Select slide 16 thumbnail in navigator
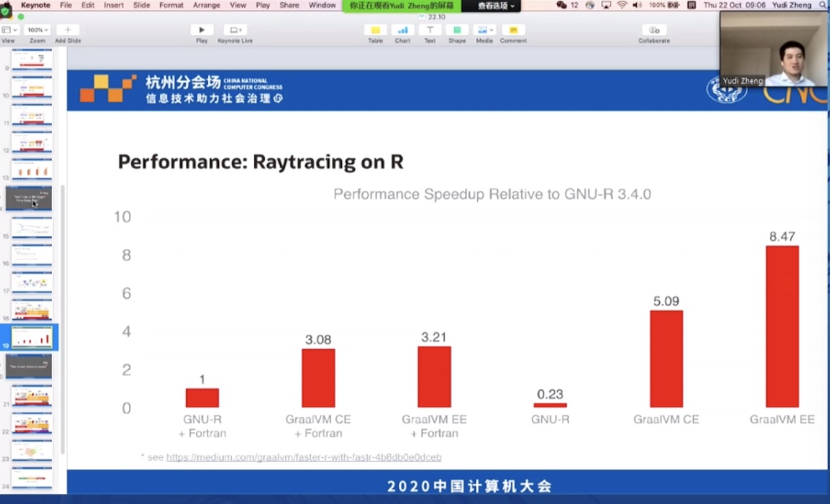The height and width of the screenshot is (504, 830). click(32, 255)
